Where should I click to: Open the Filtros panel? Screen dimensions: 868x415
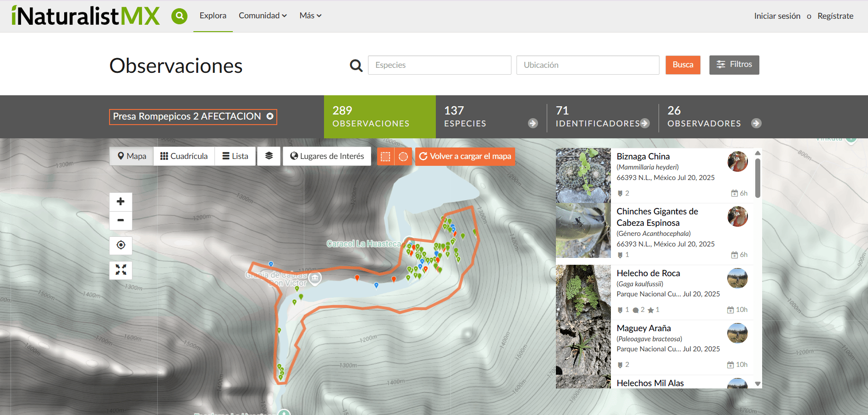[734, 65]
